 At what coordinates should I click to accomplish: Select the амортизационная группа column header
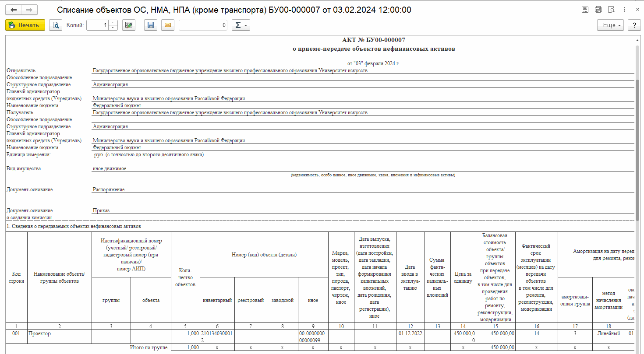[x=575, y=300]
